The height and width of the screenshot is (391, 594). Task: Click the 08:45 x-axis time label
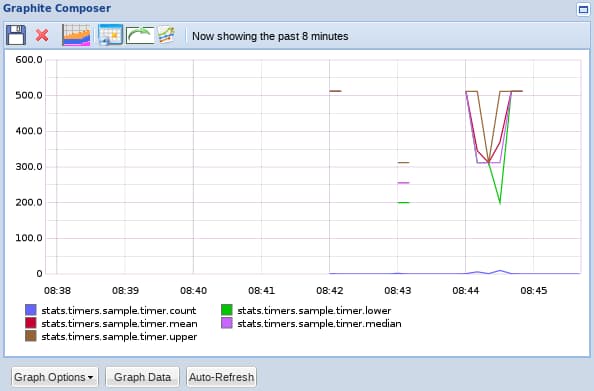[534, 291]
